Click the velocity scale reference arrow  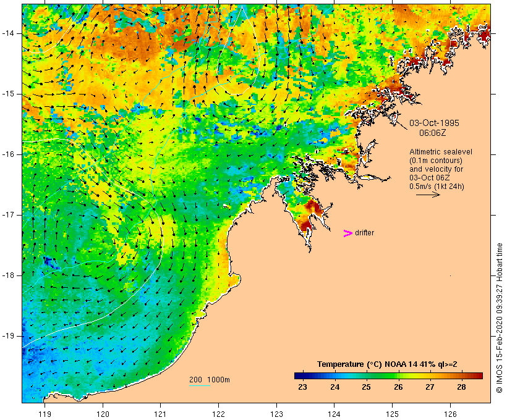click(428, 195)
